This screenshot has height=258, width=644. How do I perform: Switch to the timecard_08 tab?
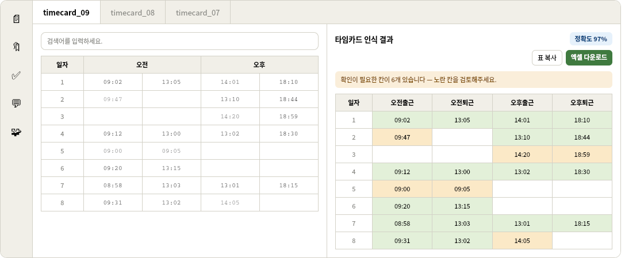[133, 12]
